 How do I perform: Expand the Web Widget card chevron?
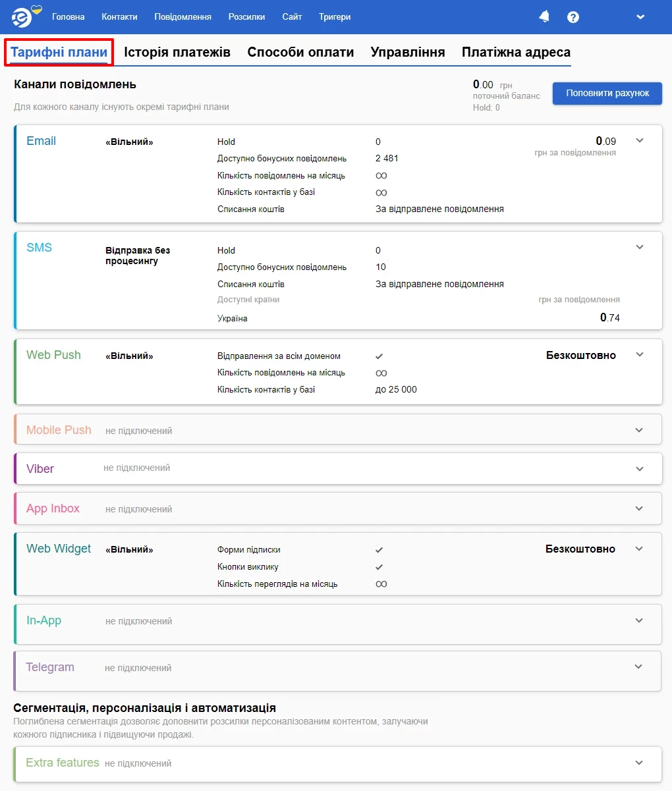(x=639, y=549)
